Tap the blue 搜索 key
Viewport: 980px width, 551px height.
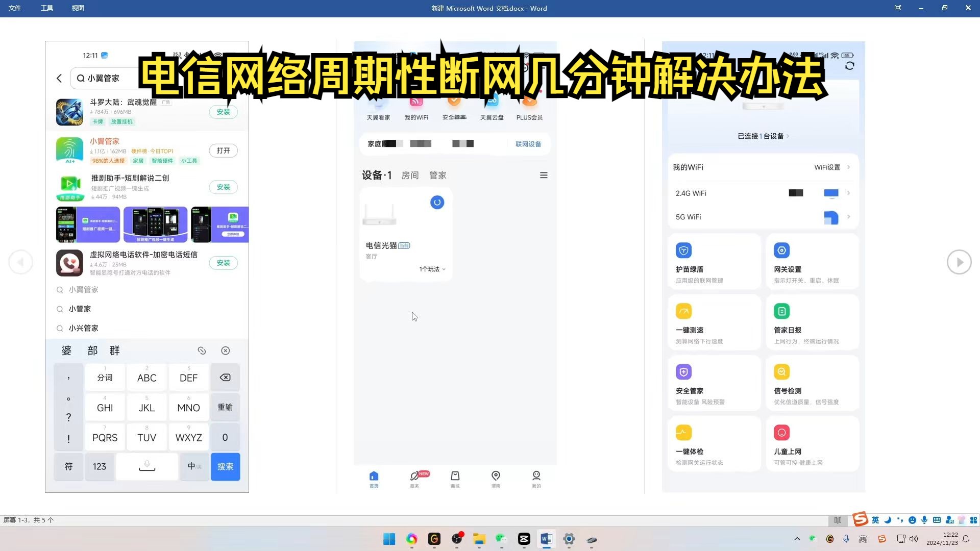click(225, 466)
